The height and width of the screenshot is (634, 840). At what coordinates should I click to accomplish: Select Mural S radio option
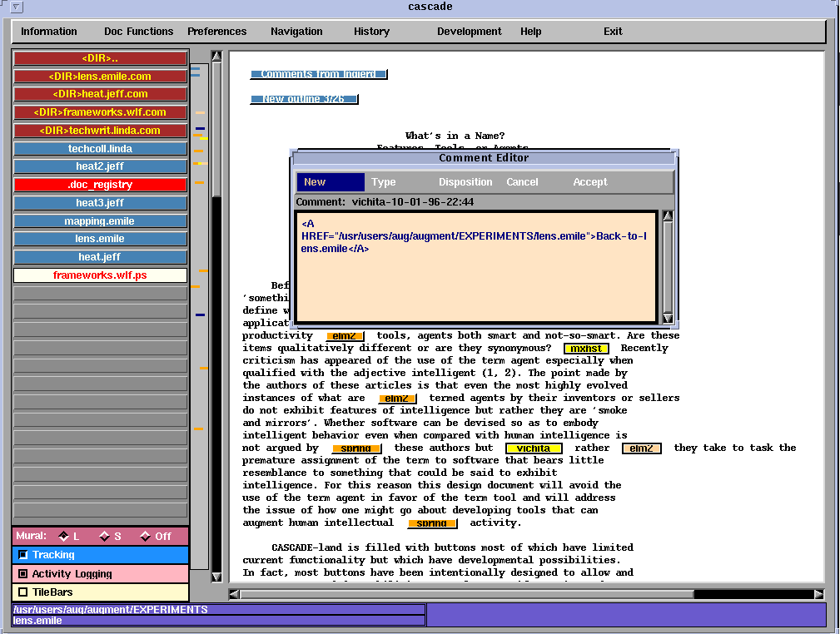tap(104, 536)
